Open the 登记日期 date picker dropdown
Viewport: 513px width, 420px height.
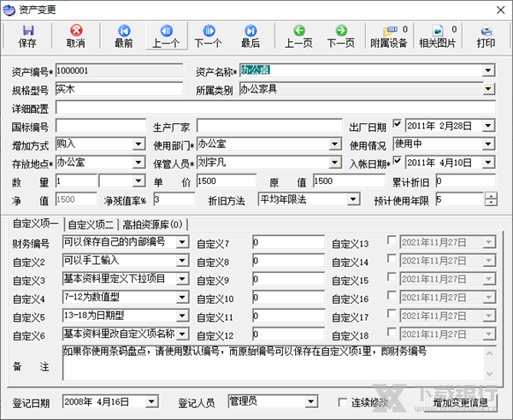151,401
